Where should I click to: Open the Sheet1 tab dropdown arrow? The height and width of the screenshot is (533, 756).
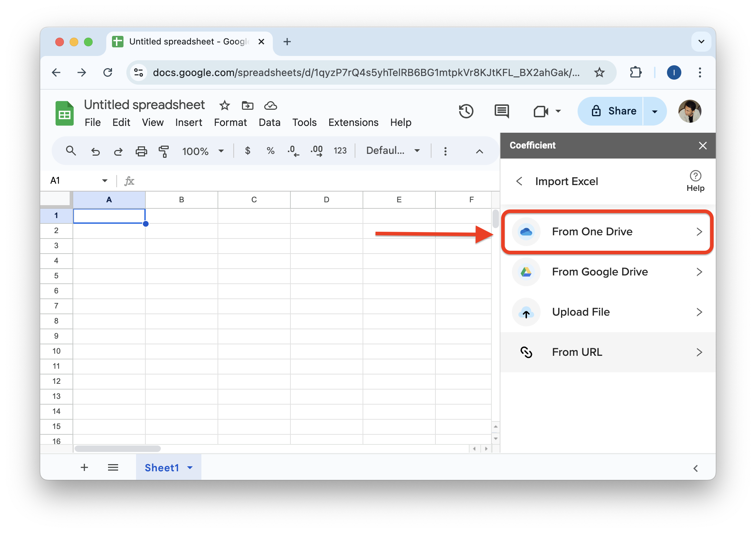click(x=190, y=467)
